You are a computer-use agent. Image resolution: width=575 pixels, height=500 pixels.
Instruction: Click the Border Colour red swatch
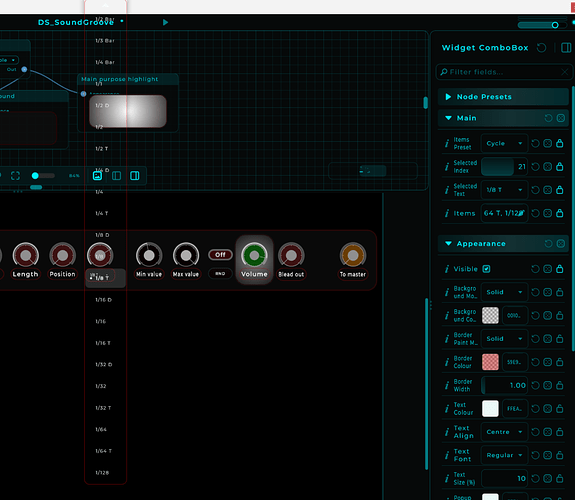(x=490, y=362)
